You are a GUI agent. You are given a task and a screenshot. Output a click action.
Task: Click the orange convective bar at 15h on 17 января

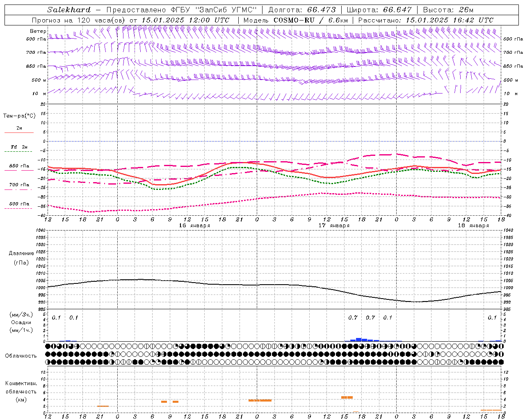(347, 397)
